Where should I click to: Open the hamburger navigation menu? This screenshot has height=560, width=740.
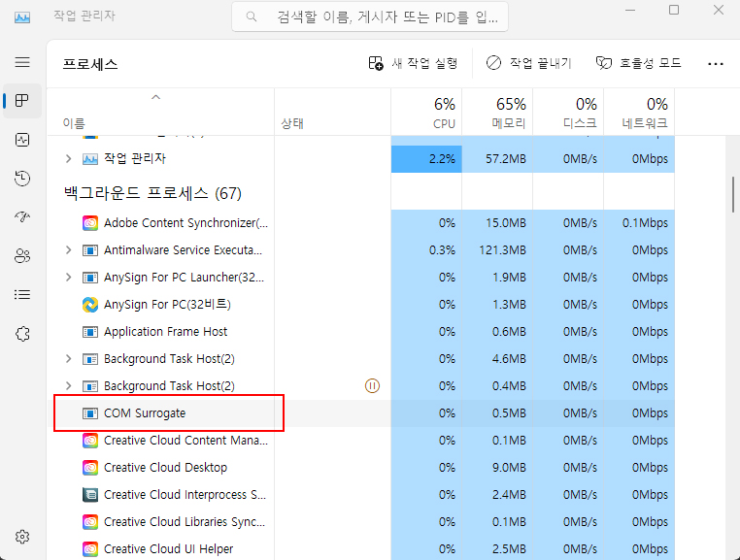coord(22,62)
